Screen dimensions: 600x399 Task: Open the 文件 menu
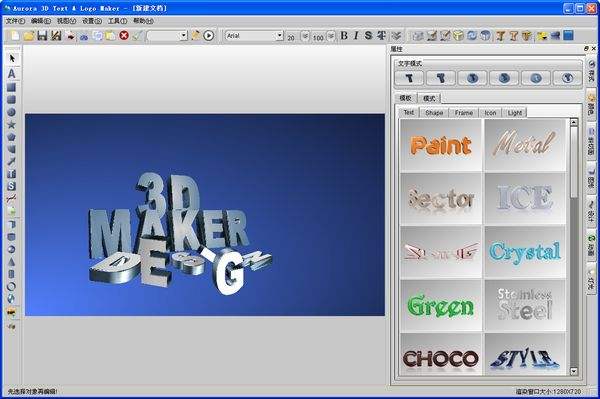[x=15, y=21]
